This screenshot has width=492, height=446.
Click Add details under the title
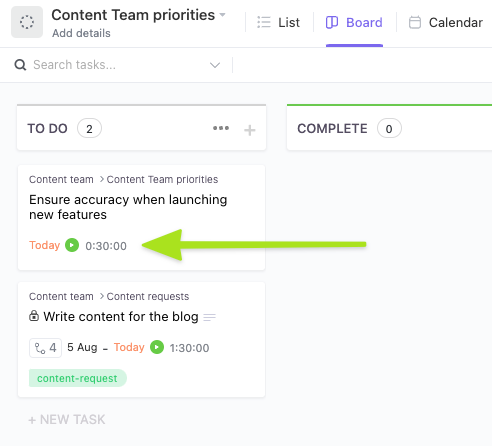click(x=81, y=33)
